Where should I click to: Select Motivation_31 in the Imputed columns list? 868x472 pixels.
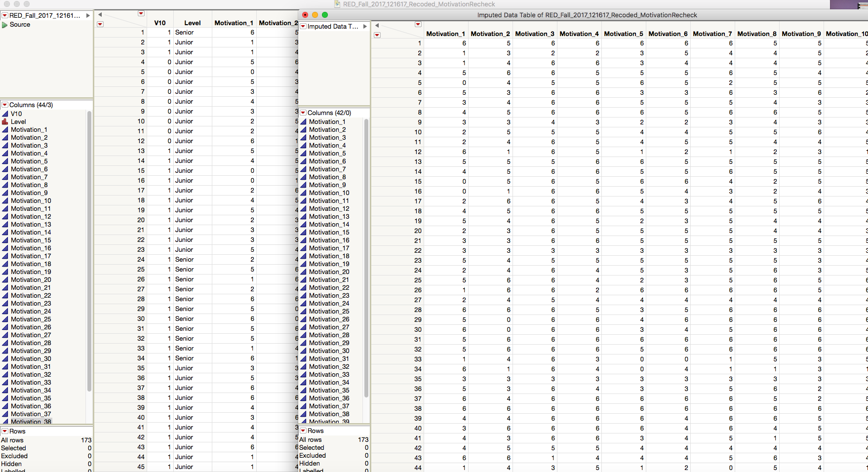click(329, 359)
